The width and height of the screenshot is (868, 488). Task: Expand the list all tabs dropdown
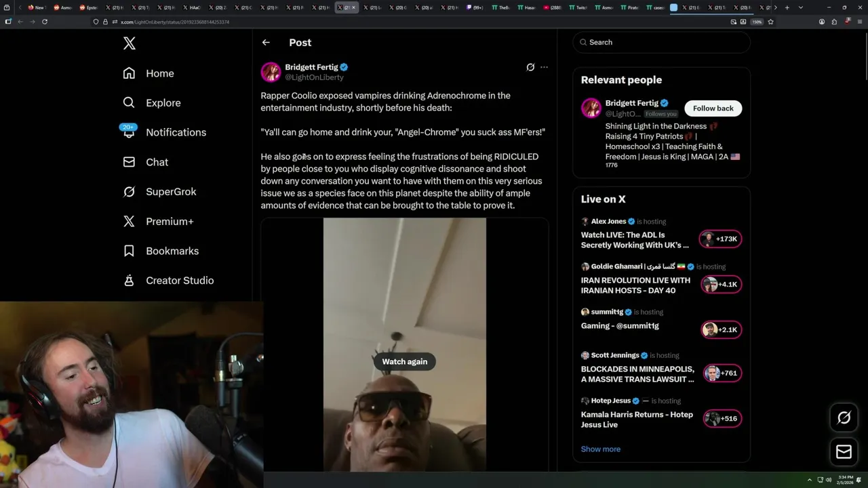(801, 7)
